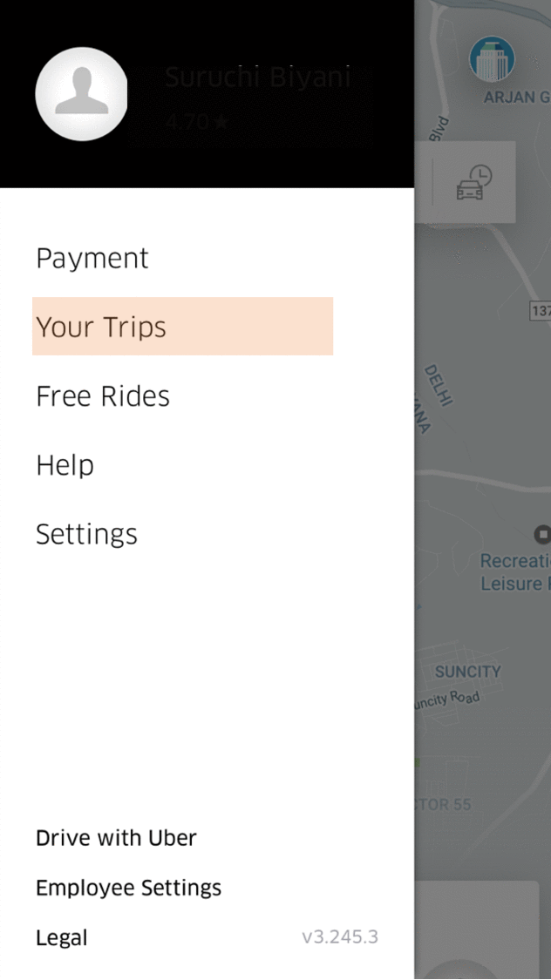Tap the Suruchi Biyani profile name
Viewport: 551px width, 980px height.
point(257,77)
